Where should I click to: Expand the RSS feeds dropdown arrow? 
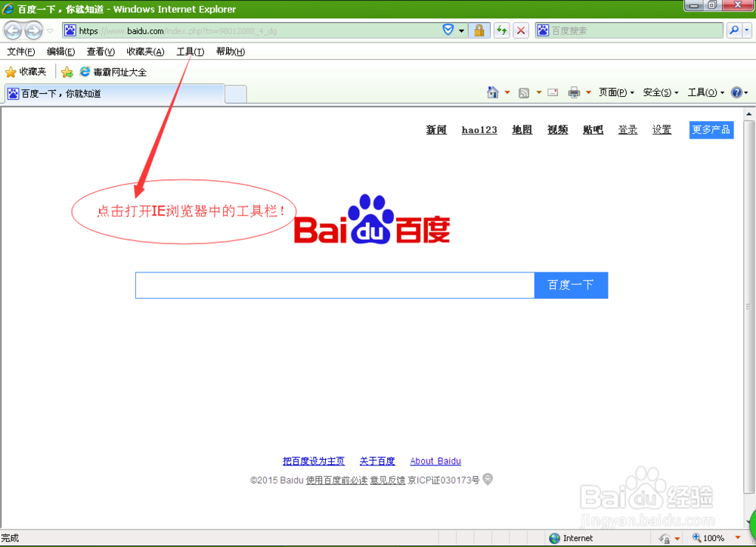click(539, 92)
